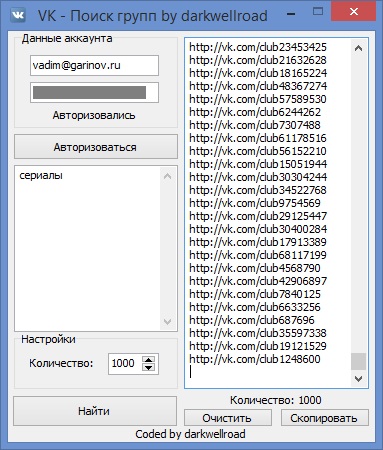
Task: Select the result http://vk.com/club4568790
Action: coord(255,268)
